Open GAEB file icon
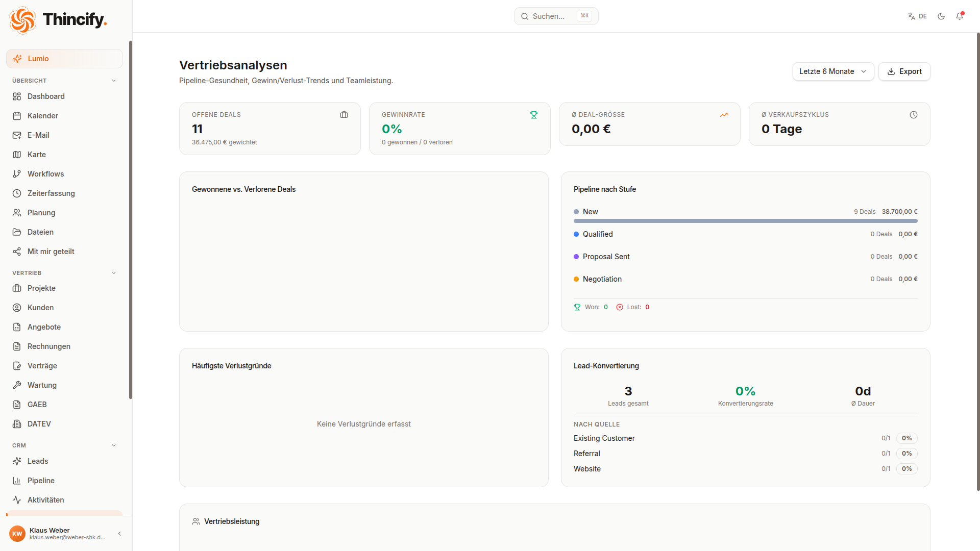 coord(17,405)
